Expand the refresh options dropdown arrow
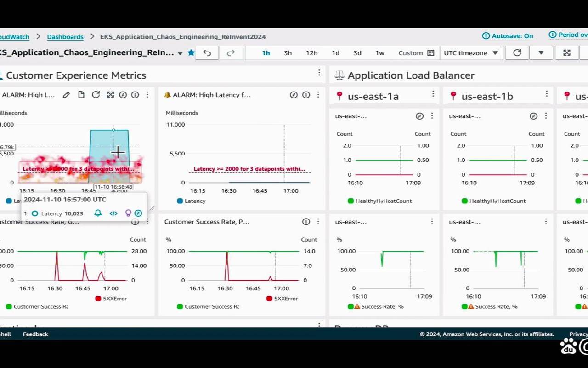The height and width of the screenshot is (368, 588). (x=541, y=53)
